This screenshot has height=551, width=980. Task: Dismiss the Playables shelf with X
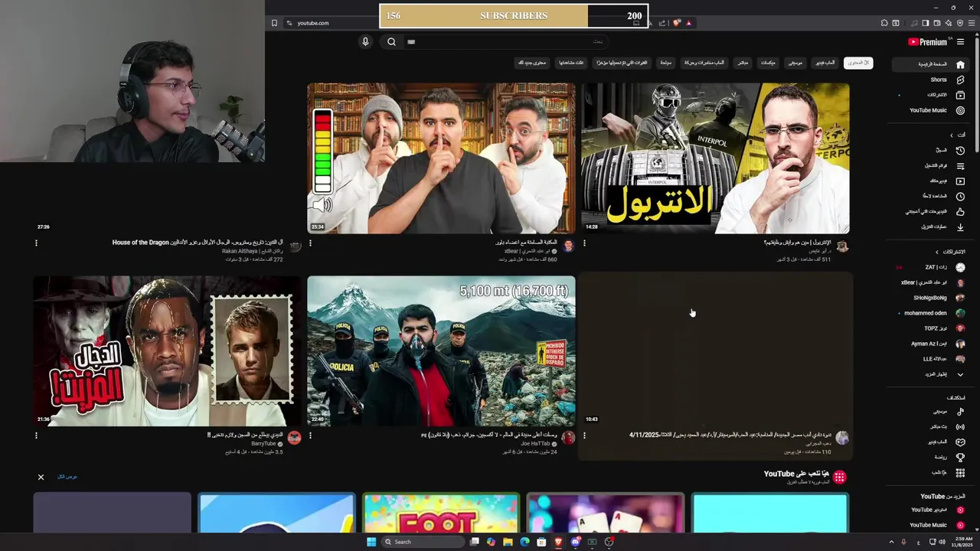[x=41, y=477]
